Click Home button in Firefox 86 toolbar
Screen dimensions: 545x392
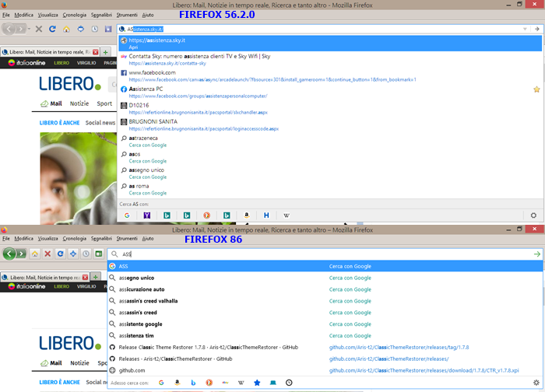[35, 254]
